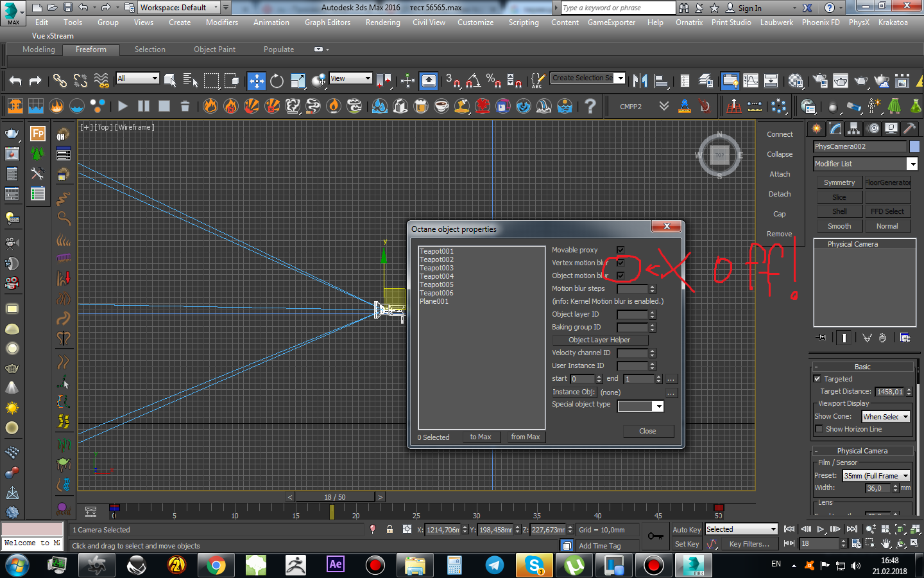This screenshot has width=924, height=578.
Task: Click main toolbar Undo arrow
Action: (15, 80)
